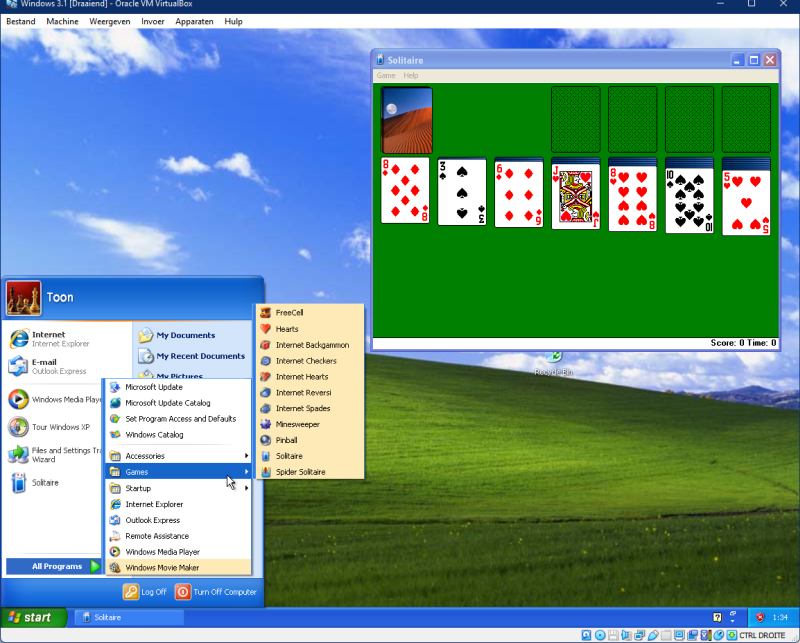Expand the Games submenu arrow
The image size is (800, 643).
[x=246, y=472]
